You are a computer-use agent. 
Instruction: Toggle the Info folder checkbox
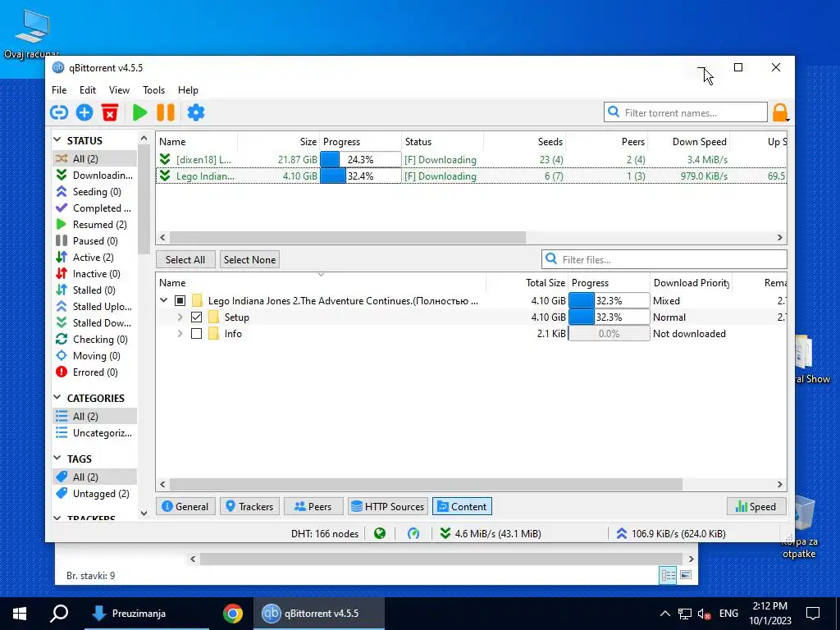click(x=197, y=334)
